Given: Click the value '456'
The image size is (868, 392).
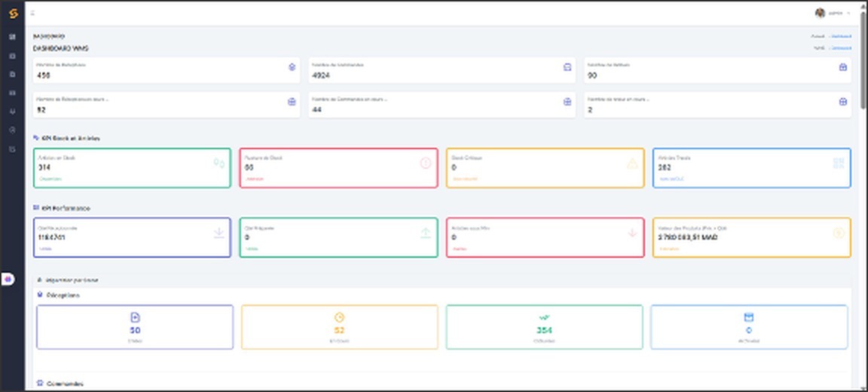Looking at the screenshot, I should click(x=43, y=75).
